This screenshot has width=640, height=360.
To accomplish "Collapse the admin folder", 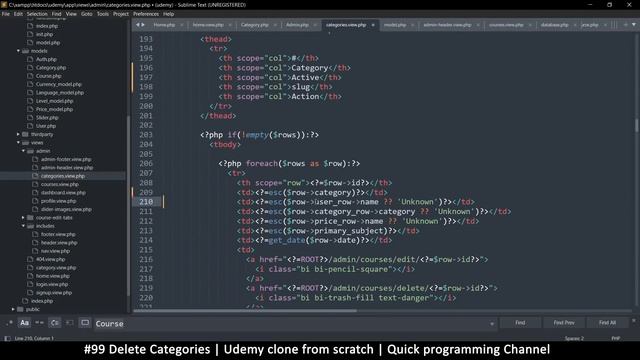I will tap(23, 151).
